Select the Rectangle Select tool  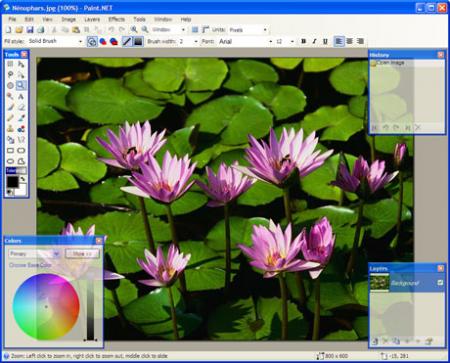pyautogui.click(x=10, y=64)
